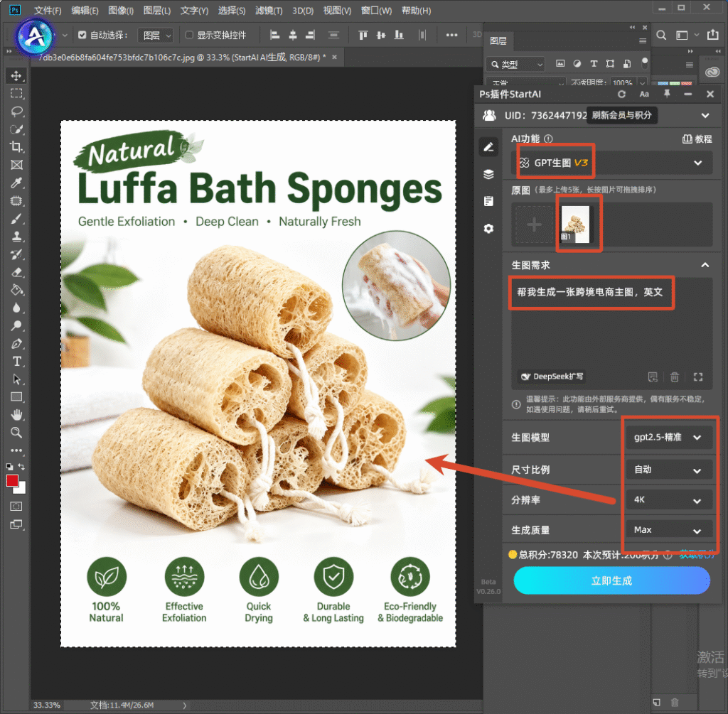Open the 生成质量 Max dropdown

pos(668,530)
